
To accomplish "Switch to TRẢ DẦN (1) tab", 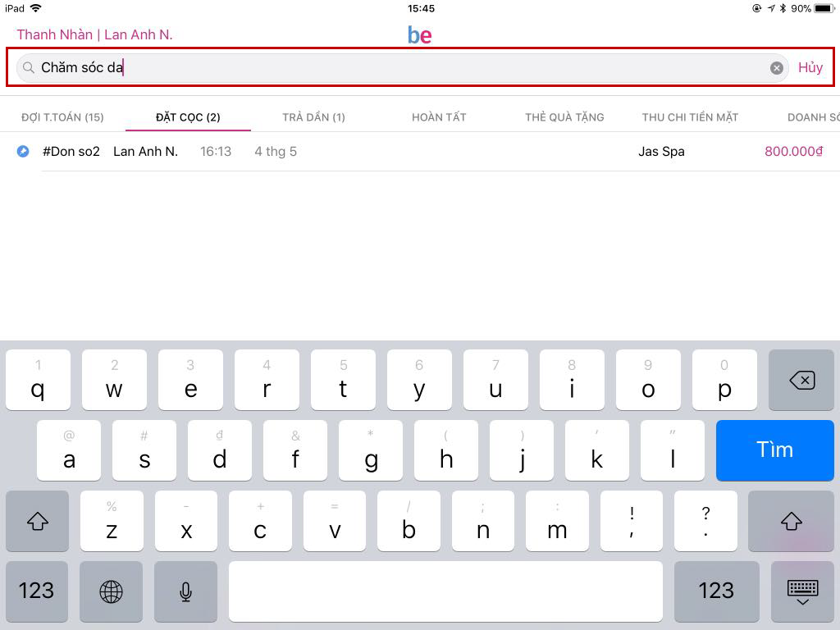I will pos(314,117).
